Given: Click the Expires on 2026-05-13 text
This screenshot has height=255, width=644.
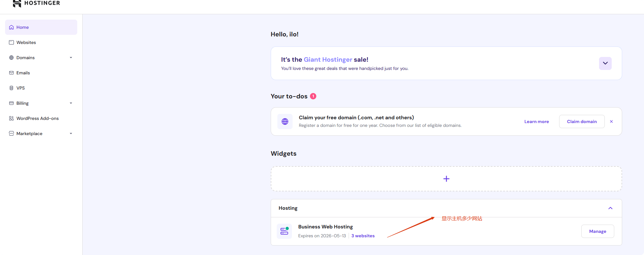Looking at the screenshot, I should [322, 236].
